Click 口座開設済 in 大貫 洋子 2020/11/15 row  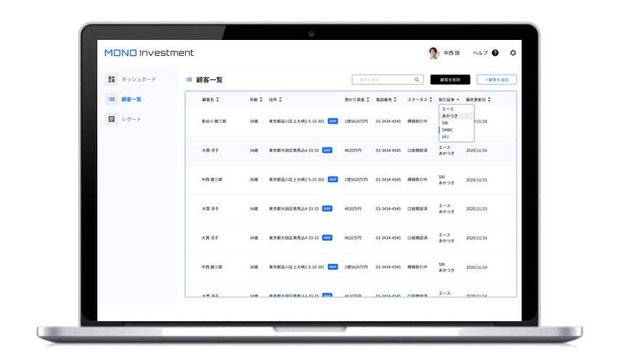click(x=417, y=209)
